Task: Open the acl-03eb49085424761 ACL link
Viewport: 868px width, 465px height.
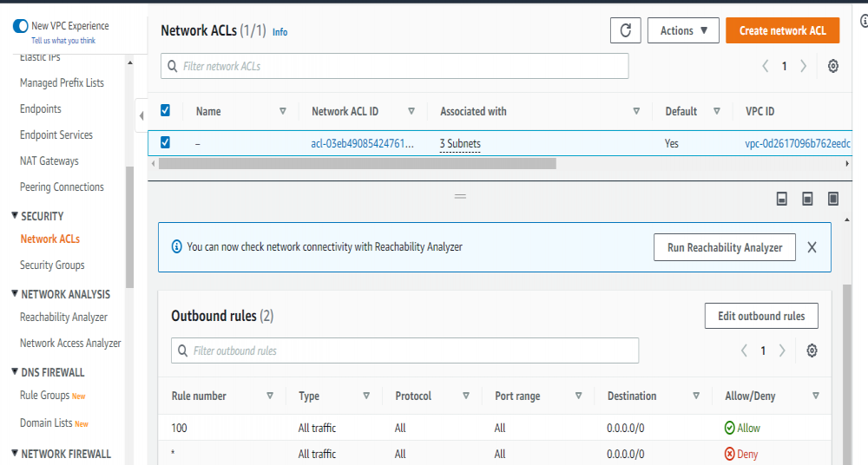Action: 362,143
